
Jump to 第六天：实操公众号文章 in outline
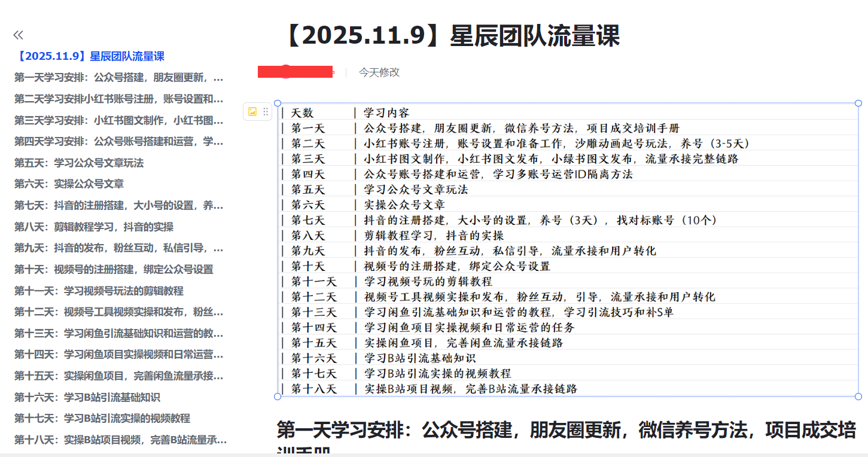click(69, 184)
